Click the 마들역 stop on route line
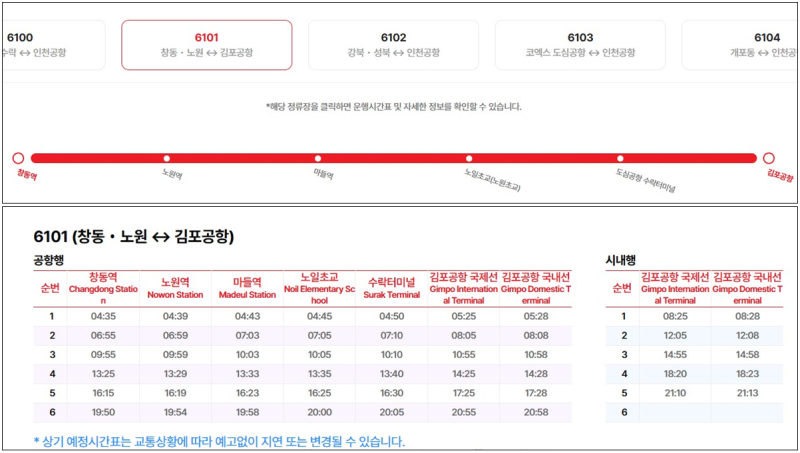The width and height of the screenshot is (800, 453). click(x=318, y=159)
